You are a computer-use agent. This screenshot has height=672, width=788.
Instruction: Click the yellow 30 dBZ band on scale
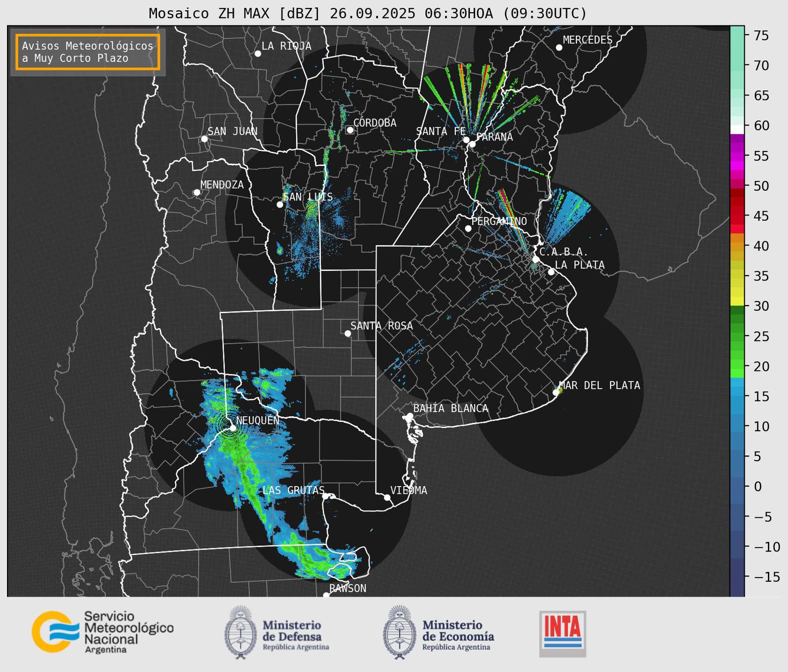point(737,301)
